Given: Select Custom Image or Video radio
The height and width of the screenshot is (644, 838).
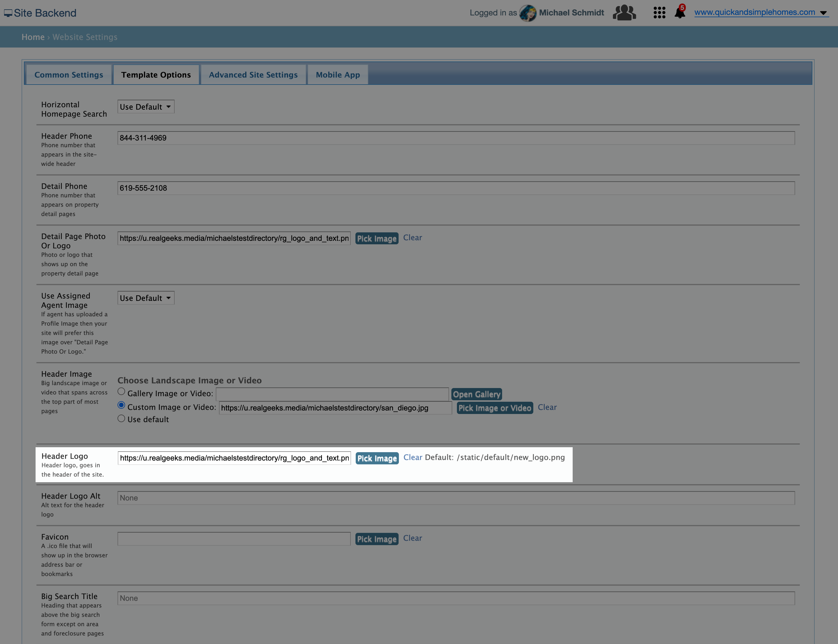Looking at the screenshot, I should (121, 405).
